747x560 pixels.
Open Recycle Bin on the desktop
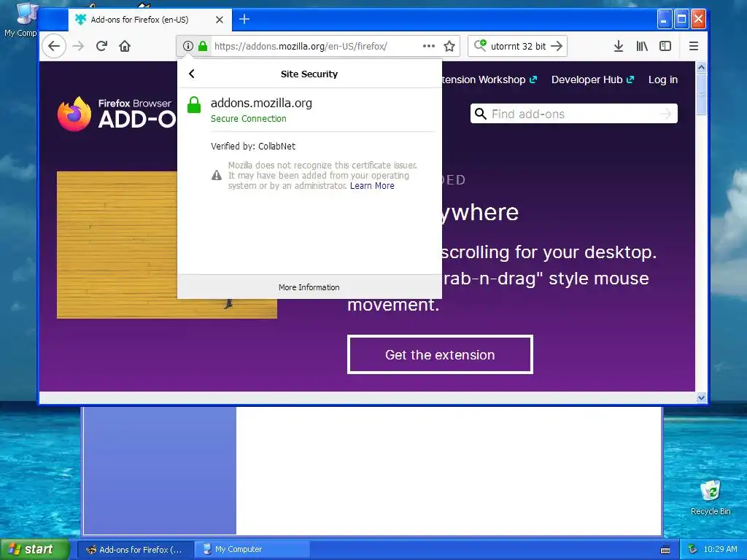711,497
